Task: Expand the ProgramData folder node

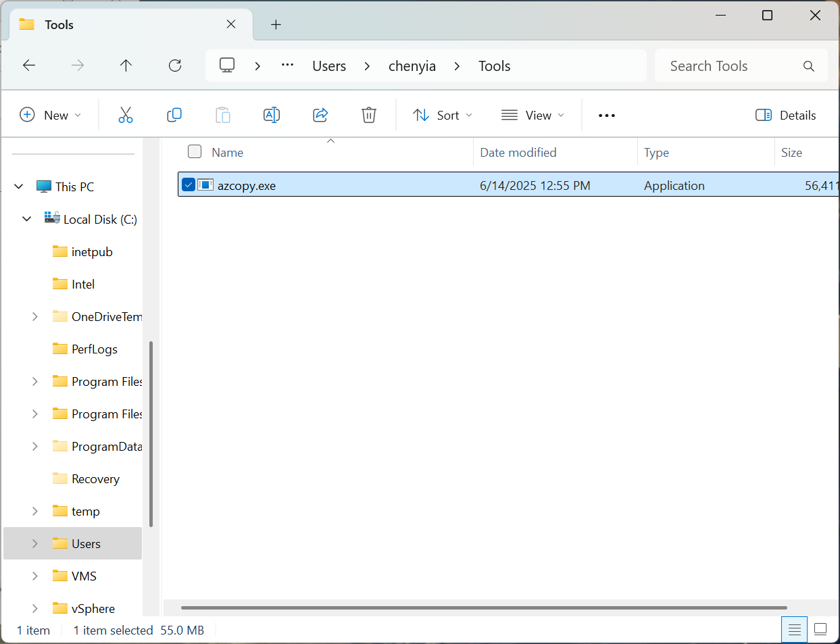Action: pyautogui.click(x=35, y=446)
